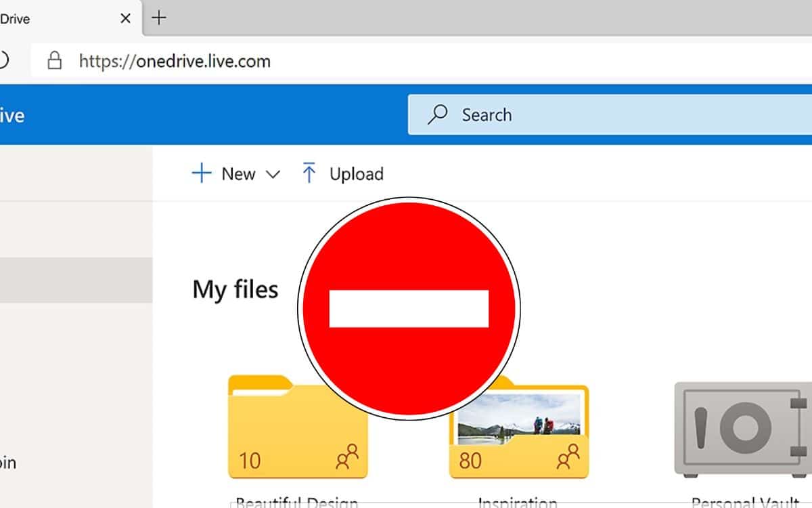812x508 pixels.
Task: Select the highlighted item in the left sidebar
Action: [x=76, y=279]
